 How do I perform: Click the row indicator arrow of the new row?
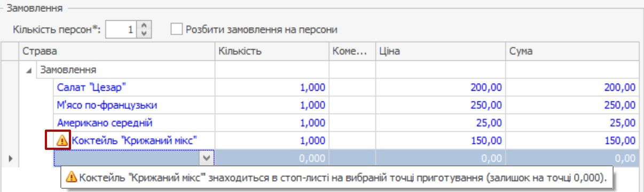(x=11, y=158)
